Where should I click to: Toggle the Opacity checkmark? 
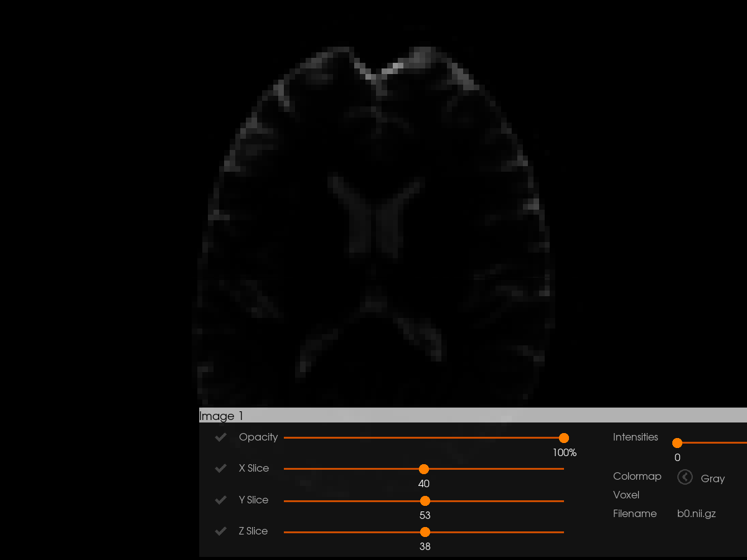[220, 437]
